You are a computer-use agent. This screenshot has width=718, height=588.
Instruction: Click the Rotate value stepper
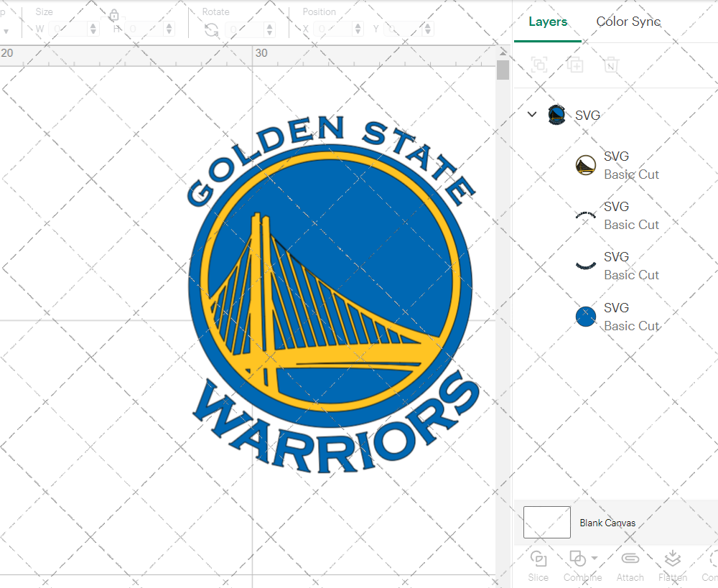tap(269, 29)
